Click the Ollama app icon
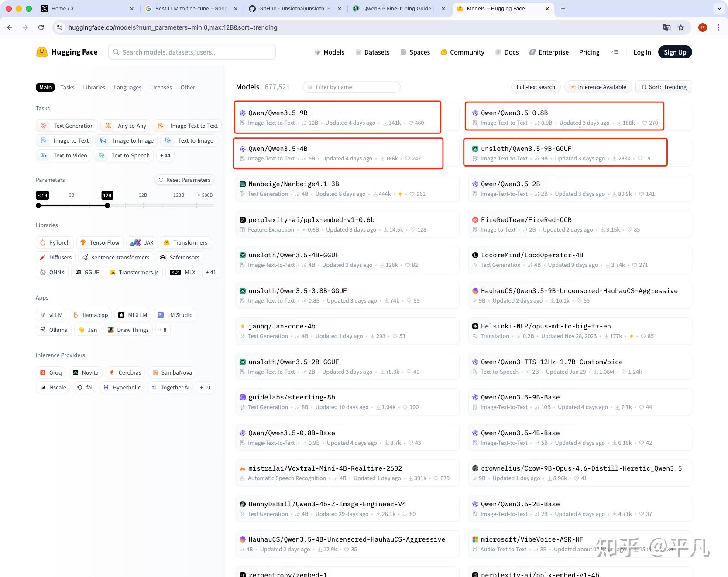Image resolution: width=728 pixels, height=577 pixels. click(43, 330)
